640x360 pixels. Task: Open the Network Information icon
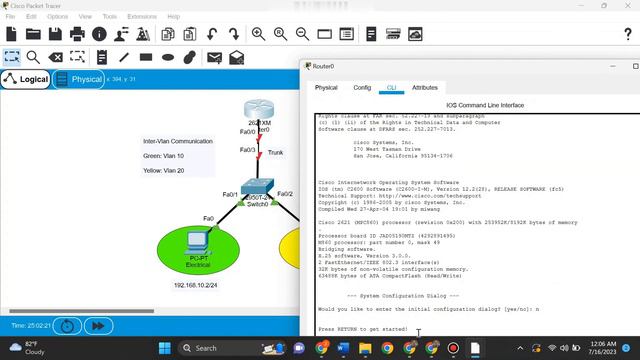[99, 34]
